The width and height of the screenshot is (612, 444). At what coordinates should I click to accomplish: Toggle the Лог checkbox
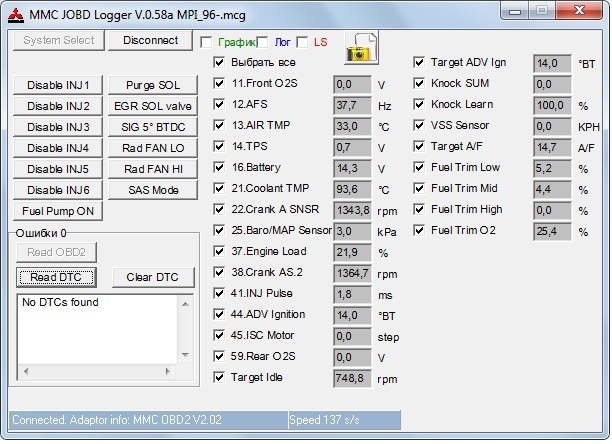tap(262, 42)
